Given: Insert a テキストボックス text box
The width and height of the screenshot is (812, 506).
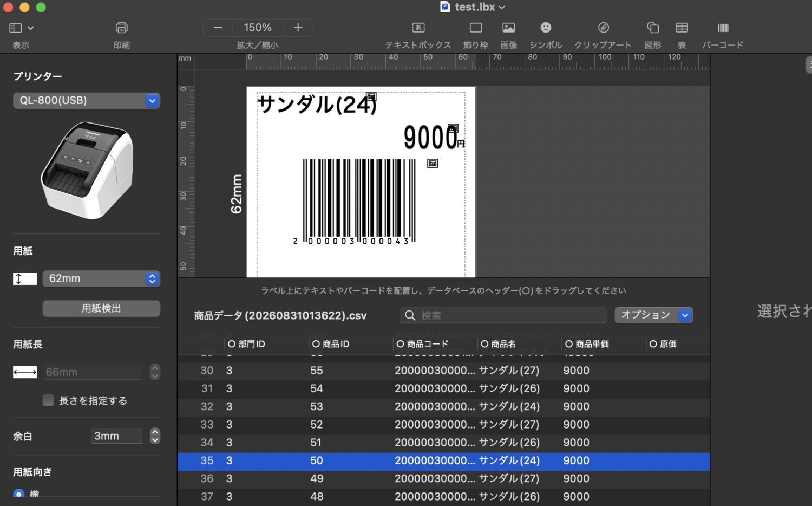Looking at the screenshot, I should (418, 28).
